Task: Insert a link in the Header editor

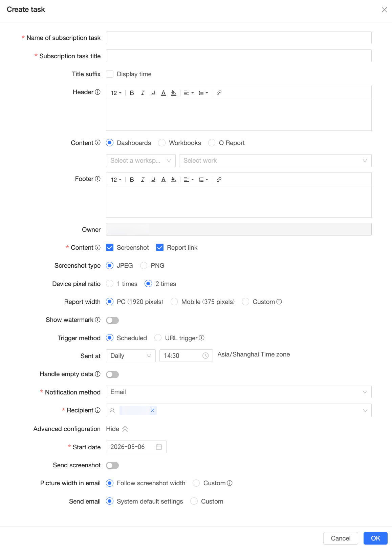Action: tap(219, 93)
